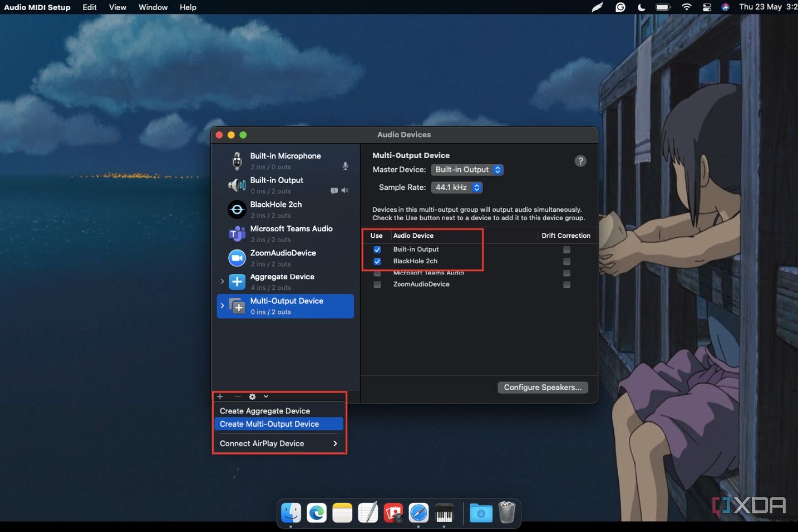The image size is (798, 532).
Task: Open the Master Device dropdown
Action: (x=467, y=170)
